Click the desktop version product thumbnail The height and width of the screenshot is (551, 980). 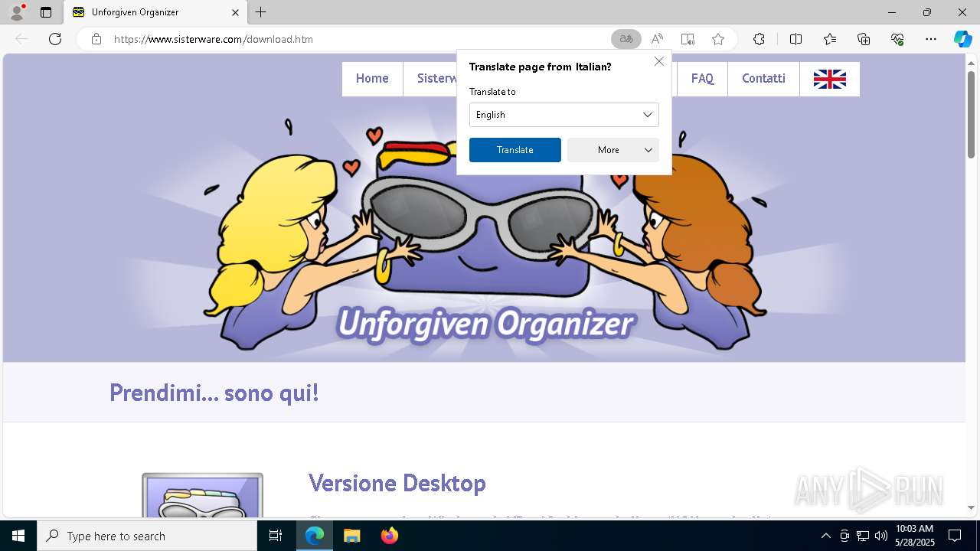point(202,495)
